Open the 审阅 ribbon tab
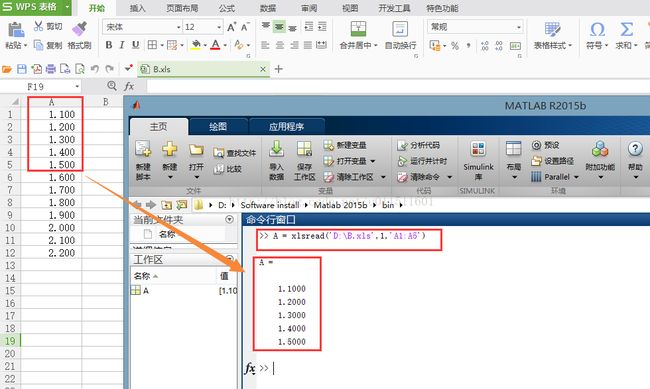Image resolution: width=650 pixels, height=389 pixels. [x=309, y=8]
